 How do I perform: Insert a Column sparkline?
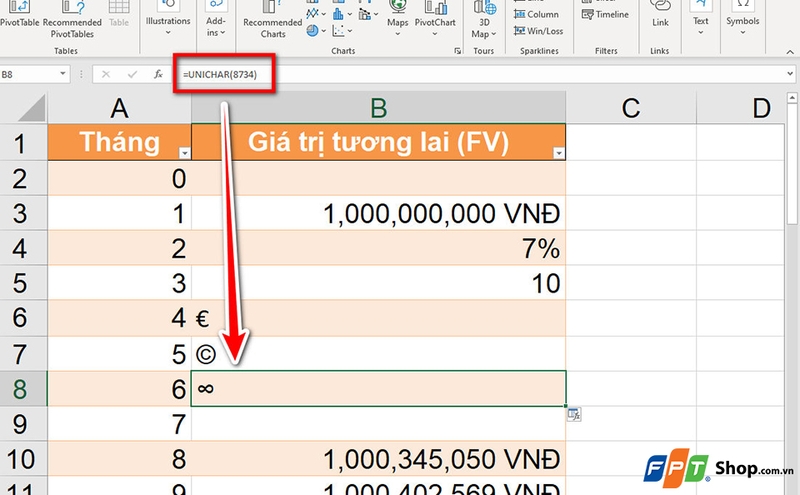[x=536, y=14]
